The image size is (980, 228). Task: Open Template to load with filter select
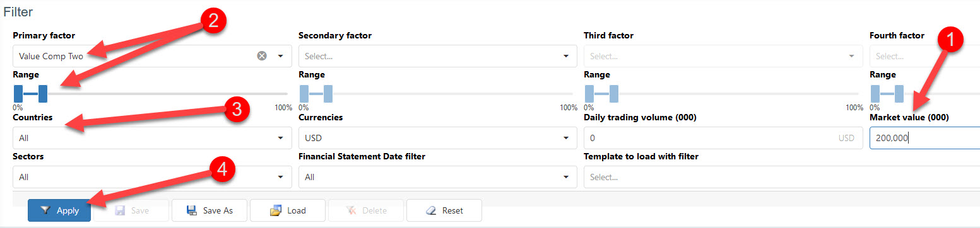782,177
